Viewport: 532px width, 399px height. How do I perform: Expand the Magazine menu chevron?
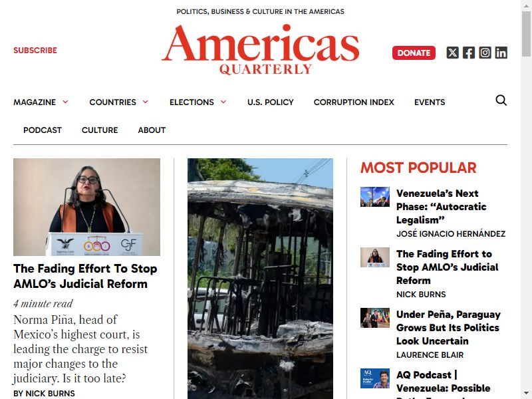pyautogui.click(x=65, y=102)
